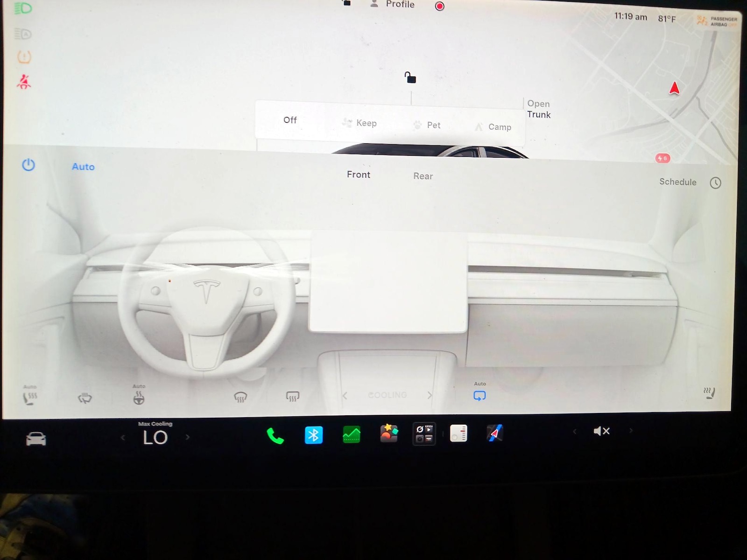Viewport: 747px width, 560px height.
Task: Tap the right arrow beside COOLING
Action: tap(430, 395)
